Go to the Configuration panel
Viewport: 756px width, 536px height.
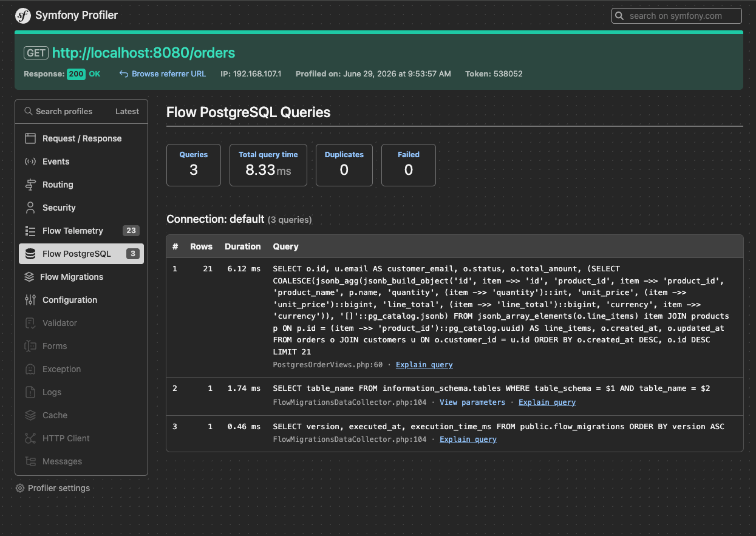coord(81,300)
